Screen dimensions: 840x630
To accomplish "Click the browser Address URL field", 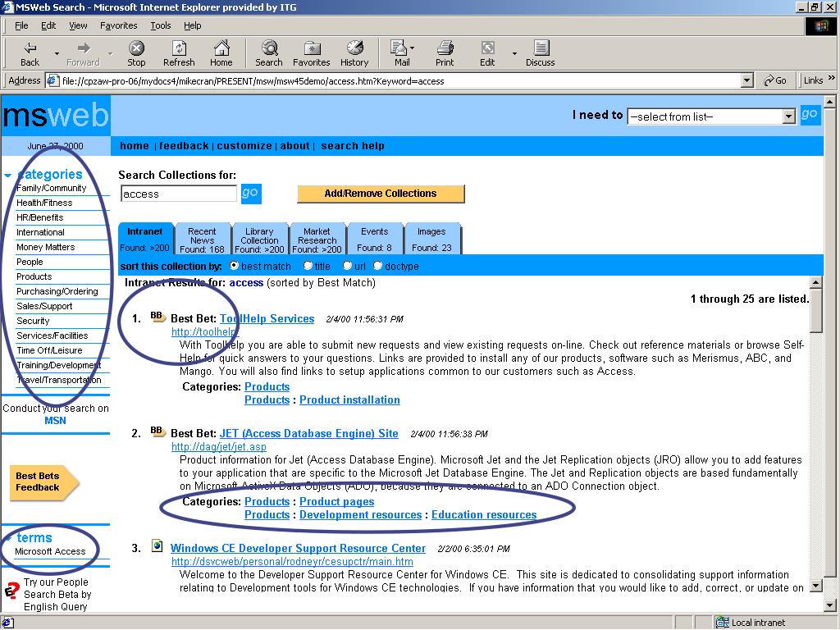I will tap(399, 81).
